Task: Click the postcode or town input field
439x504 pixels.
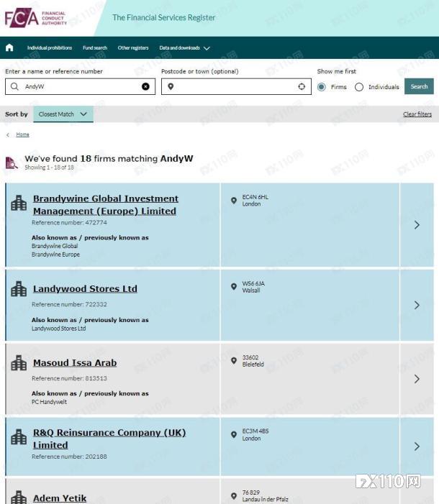Action: click(x=230, y=87)
